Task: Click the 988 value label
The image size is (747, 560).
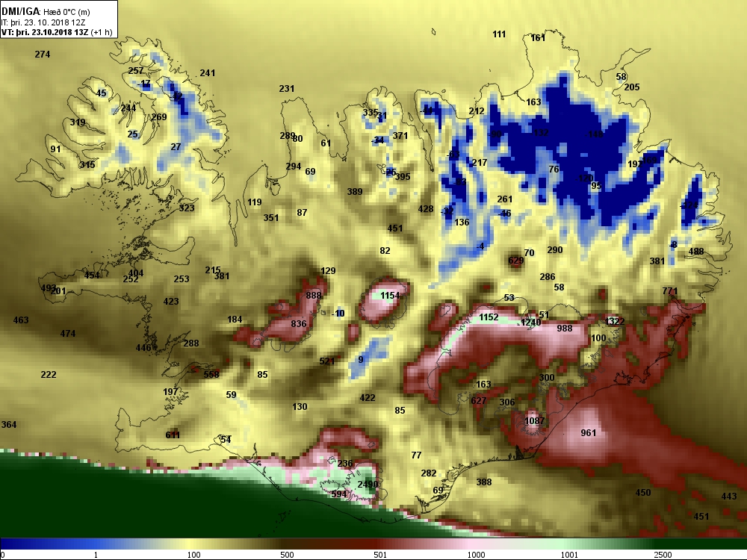Action: pyautogui.click(x=565, y=328)
